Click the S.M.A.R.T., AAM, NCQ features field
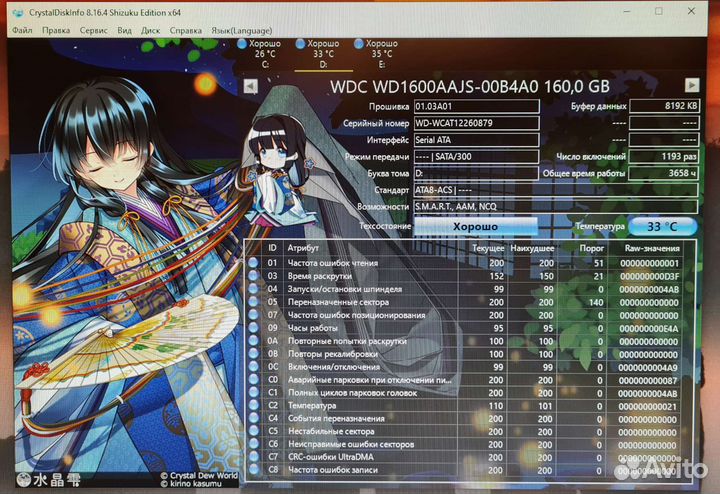This screenshot has width=720, height=494. 556,207
